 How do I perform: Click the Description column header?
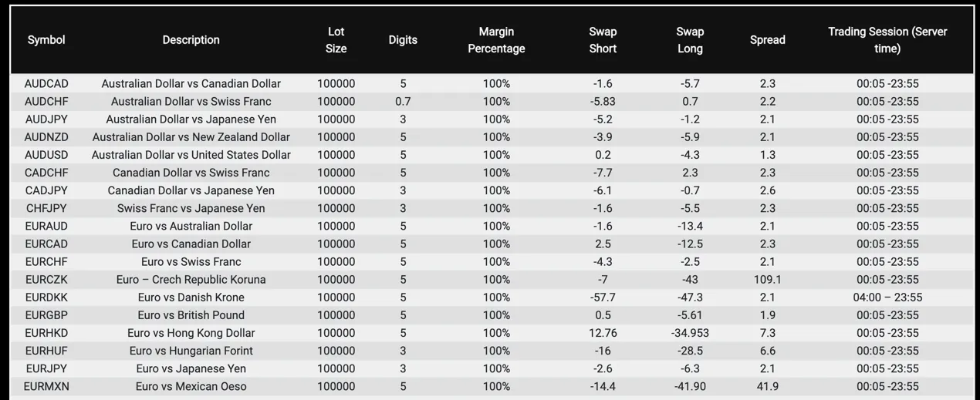191,40
